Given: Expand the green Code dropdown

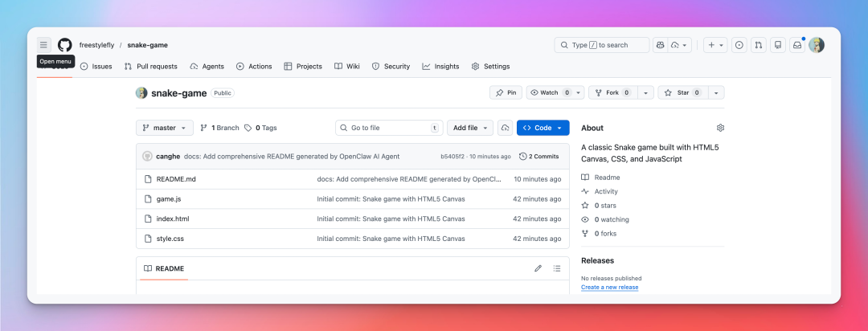Looking at the screenshot, I should point(542,128).
